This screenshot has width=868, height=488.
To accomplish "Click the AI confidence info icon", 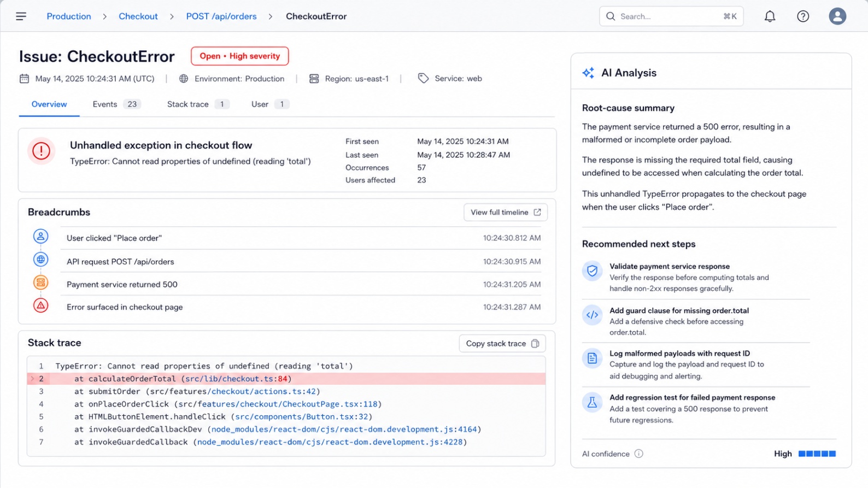I will pyautogui.click(x=638, y=454).
